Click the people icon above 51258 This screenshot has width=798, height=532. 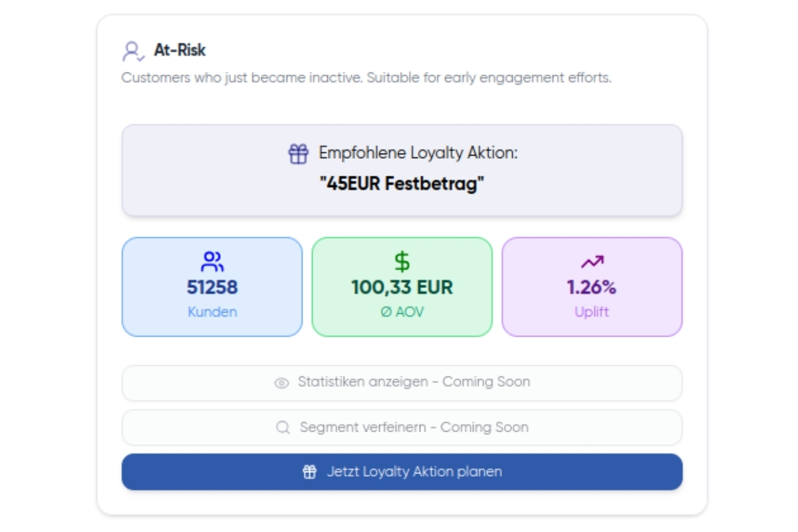pos(212,261)
